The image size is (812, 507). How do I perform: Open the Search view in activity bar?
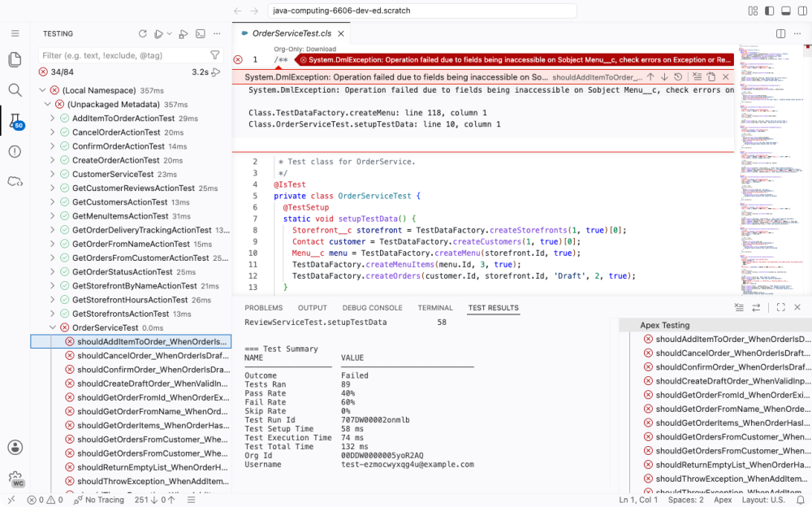pyautogui.click(x=15, y=90)
